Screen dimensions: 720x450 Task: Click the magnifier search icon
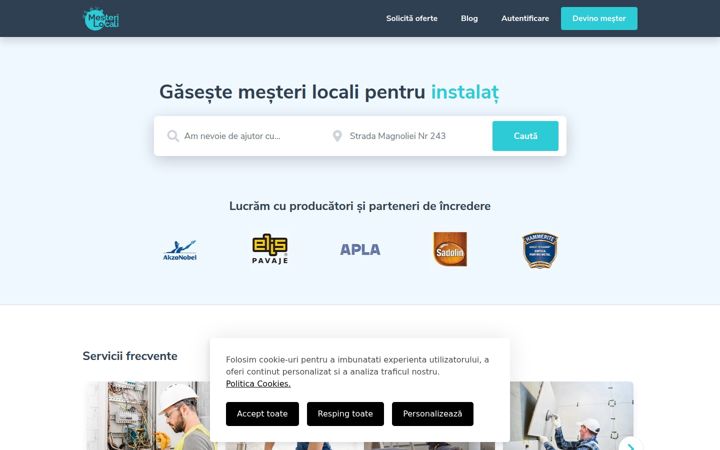tap(173, 136)
